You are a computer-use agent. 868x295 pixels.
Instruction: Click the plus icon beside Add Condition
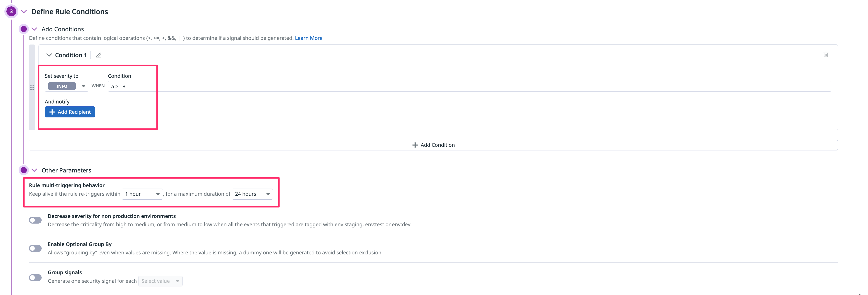tap(415, 145)
